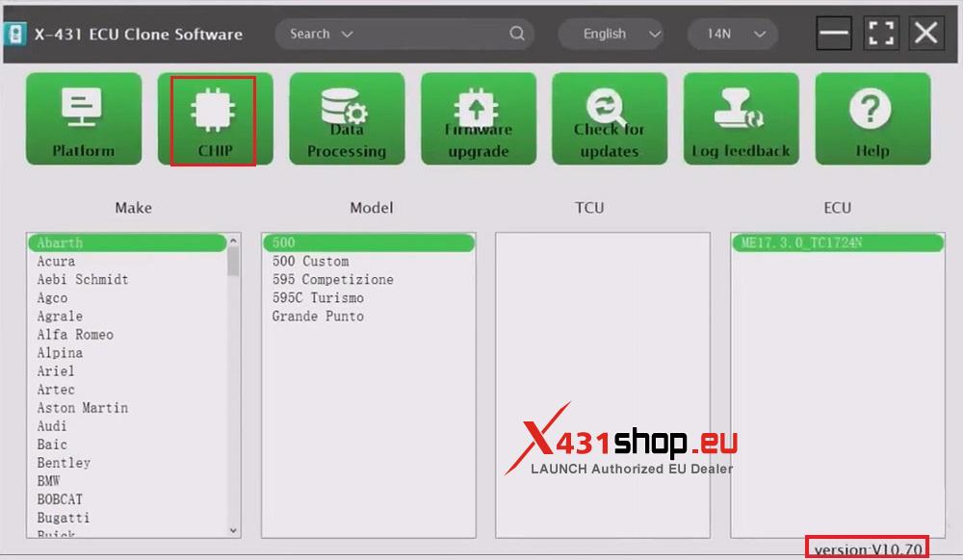Click the X-431 app logo icon

[14, 35]
